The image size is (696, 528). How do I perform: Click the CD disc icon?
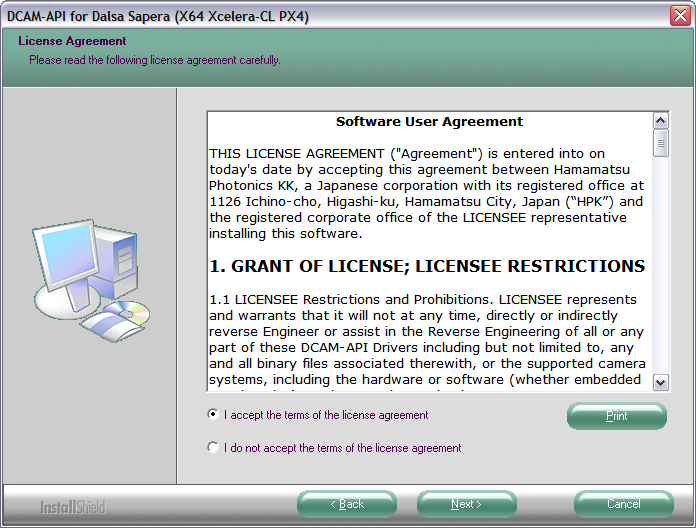(x=127, y=314)
